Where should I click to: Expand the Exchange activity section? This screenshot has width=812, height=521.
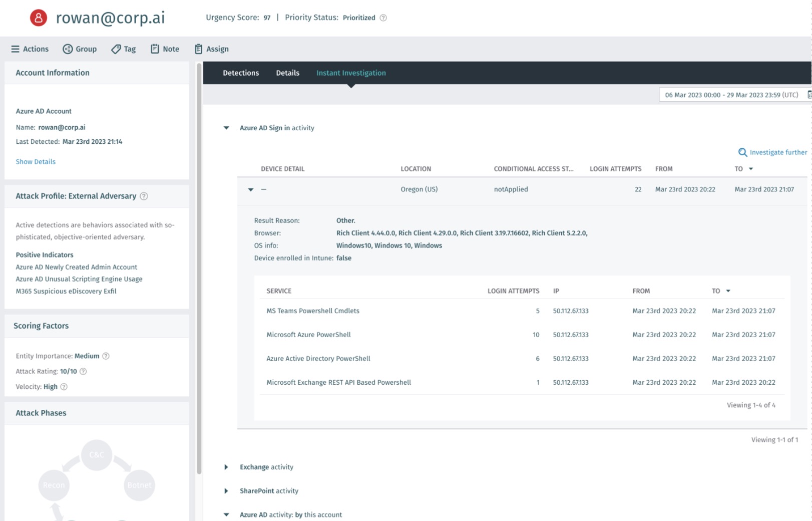pos(226,467)
